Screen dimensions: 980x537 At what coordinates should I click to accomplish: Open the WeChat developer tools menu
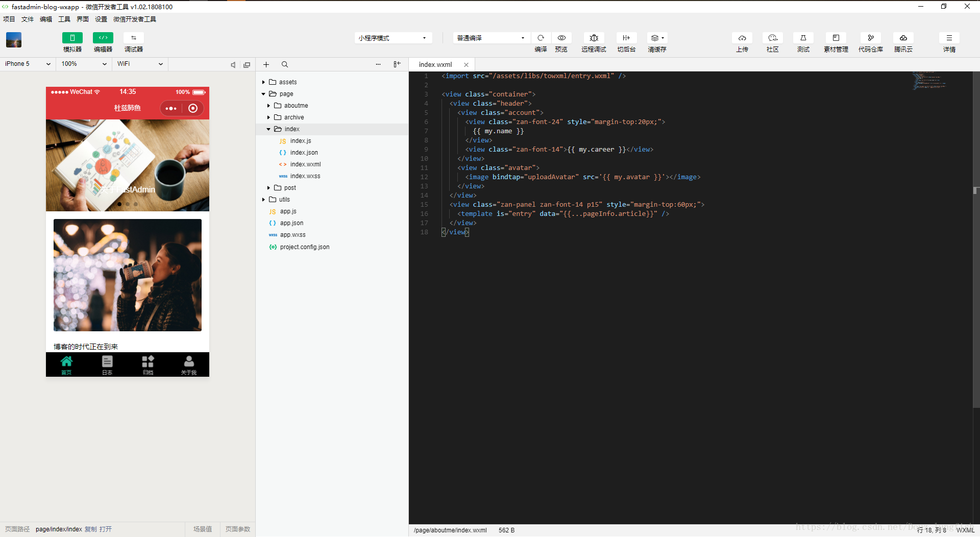tap(135, 19)
